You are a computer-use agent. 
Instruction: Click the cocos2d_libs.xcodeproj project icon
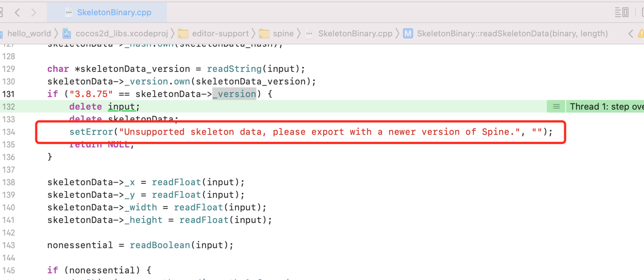[x=67, y=34]
